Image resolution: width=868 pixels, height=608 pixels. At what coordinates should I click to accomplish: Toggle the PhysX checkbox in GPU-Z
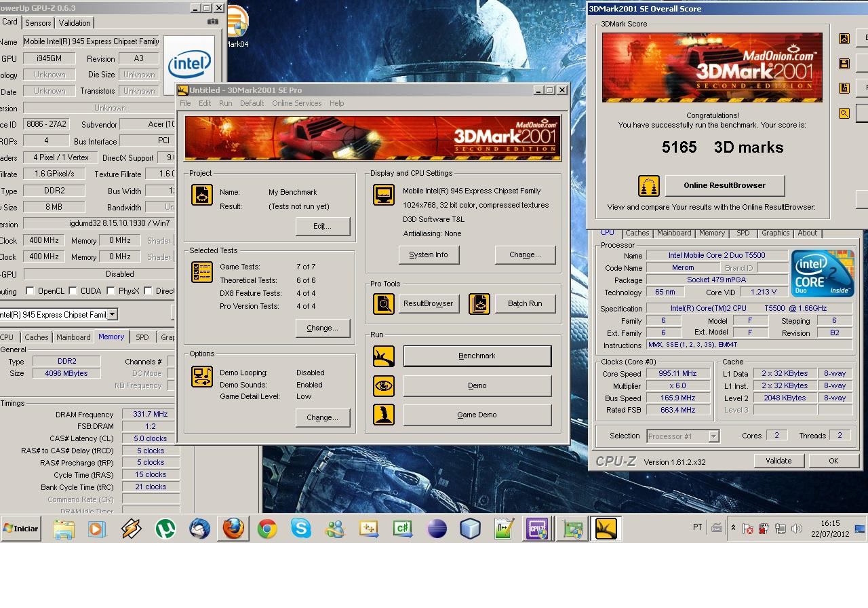click(x=111, y=291)
